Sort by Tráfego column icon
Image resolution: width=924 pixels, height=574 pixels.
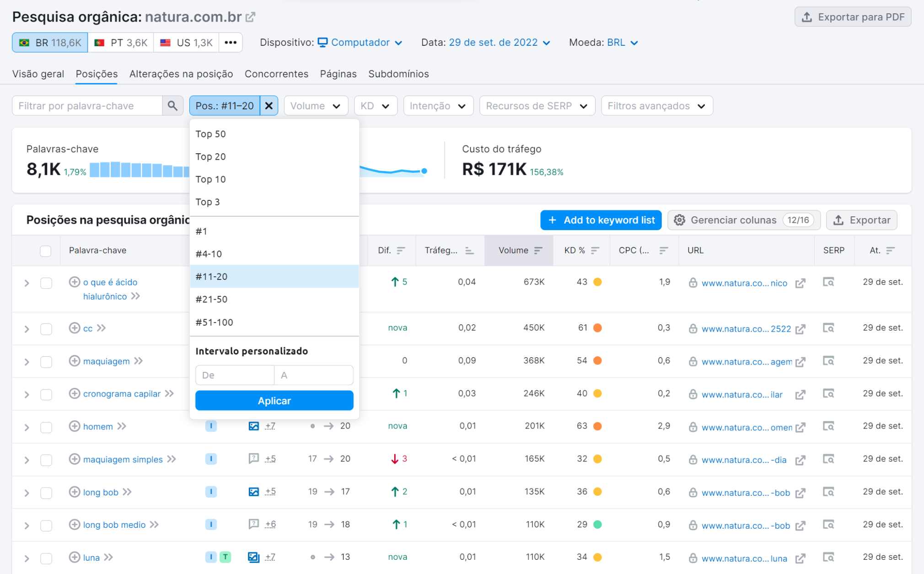pos(469,250)
